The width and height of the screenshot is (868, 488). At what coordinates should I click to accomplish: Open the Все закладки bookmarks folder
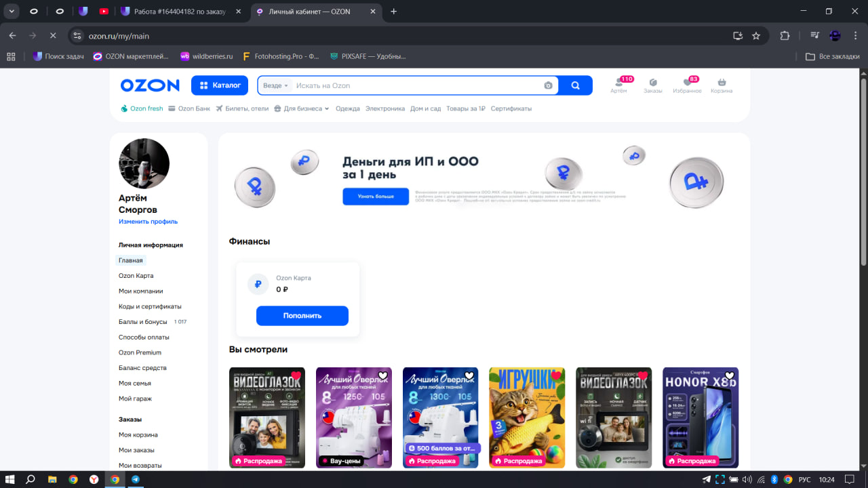pos(832,56)
